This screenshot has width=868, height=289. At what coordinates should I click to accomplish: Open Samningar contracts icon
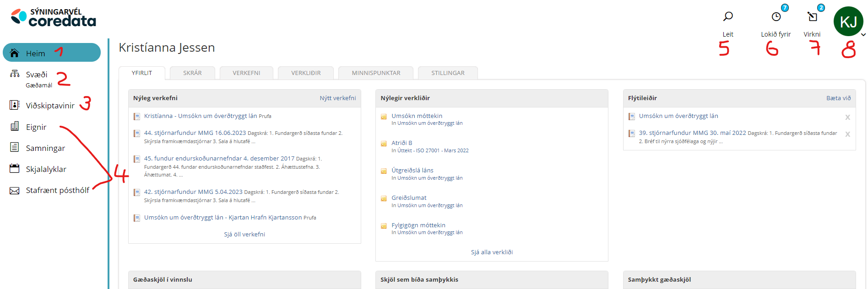(15, 147)
